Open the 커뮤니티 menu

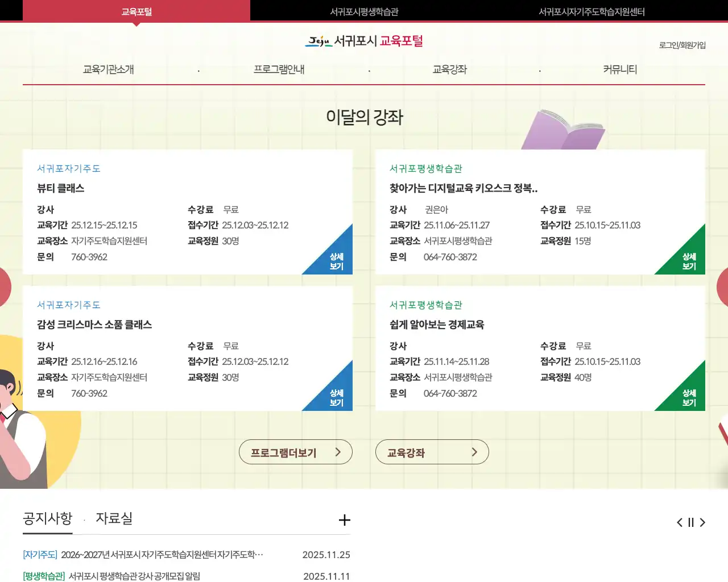(620, 69)
